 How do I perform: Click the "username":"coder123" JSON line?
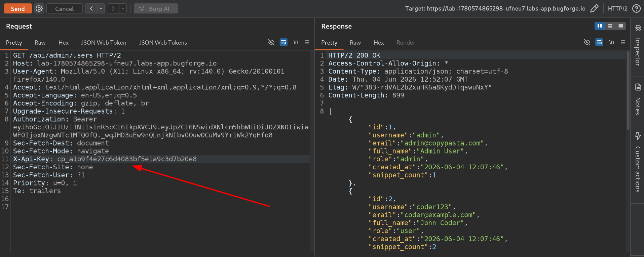[412, 207]
